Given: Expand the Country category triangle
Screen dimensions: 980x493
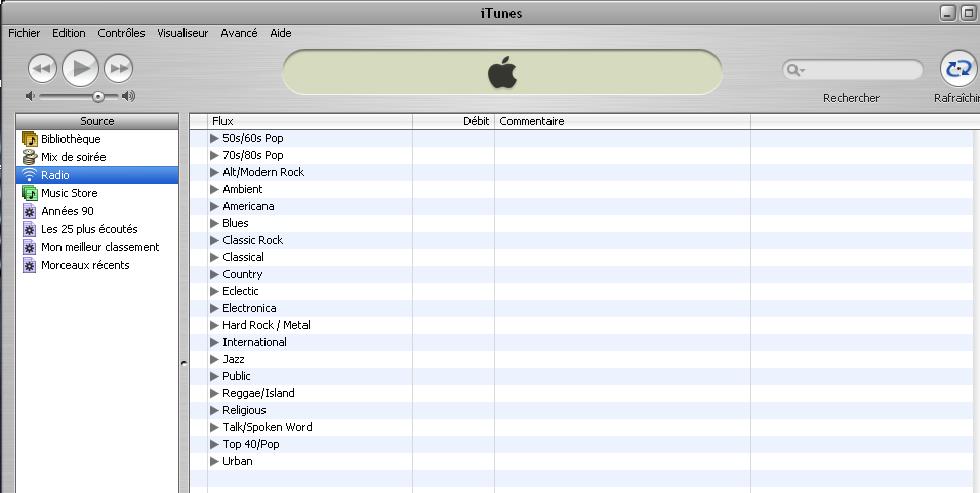Looking at the screenshot, I should point(214,274).
